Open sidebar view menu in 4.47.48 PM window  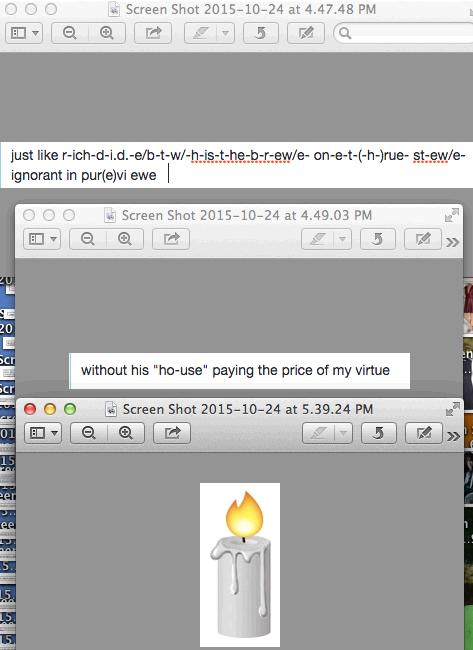[24, 33]
